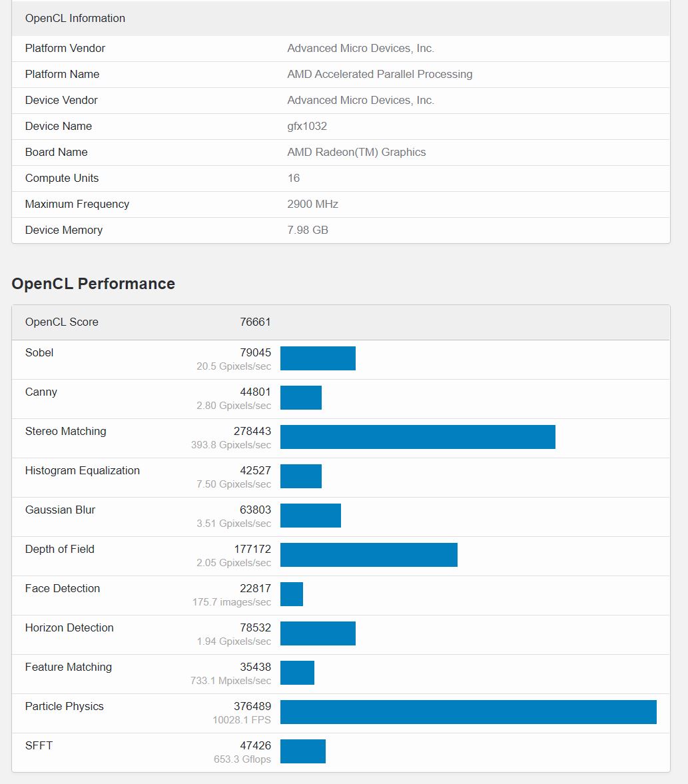Click the Particle Physics score bar

pos(468,712)
